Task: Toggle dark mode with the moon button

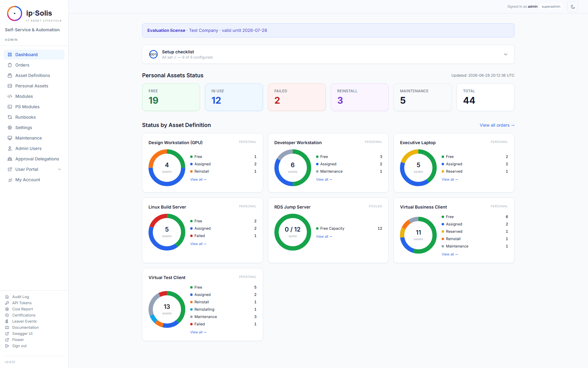Action: click(573, 7)
